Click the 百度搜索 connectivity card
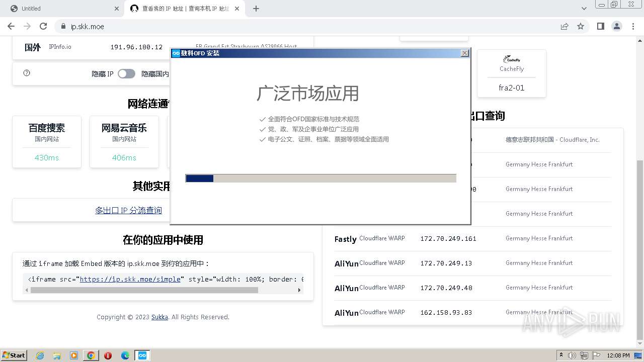644x362 pixels. coord(47,142)
